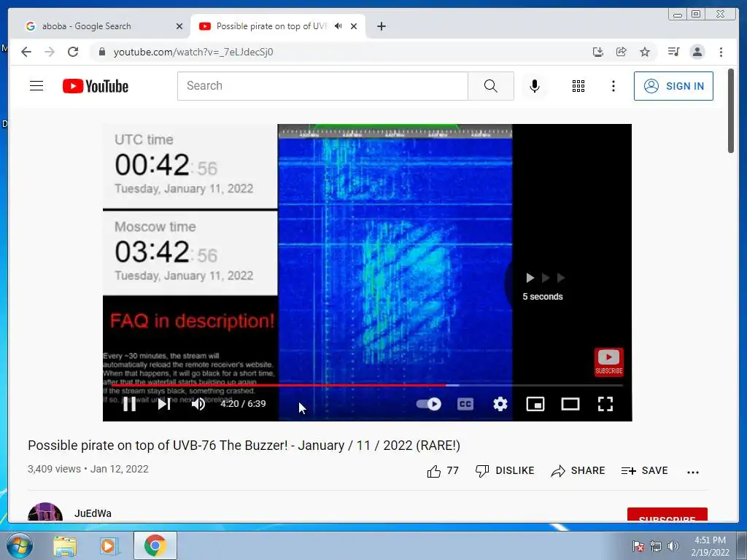Screen dimensions: 747x560
Task: Click SAVE to playlist
Action: (645, 471)
